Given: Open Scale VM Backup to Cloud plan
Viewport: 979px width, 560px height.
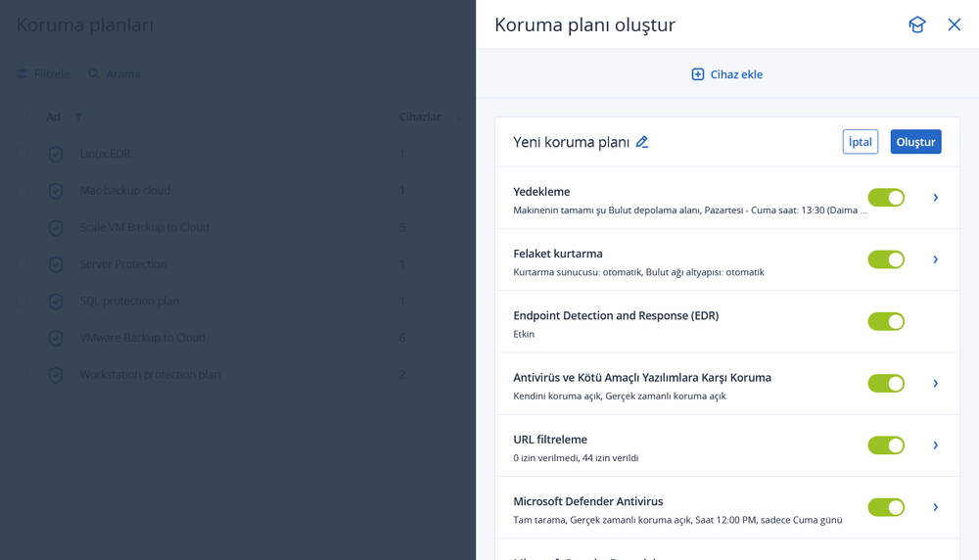Looking at the screenshot, I should point(144,227).
